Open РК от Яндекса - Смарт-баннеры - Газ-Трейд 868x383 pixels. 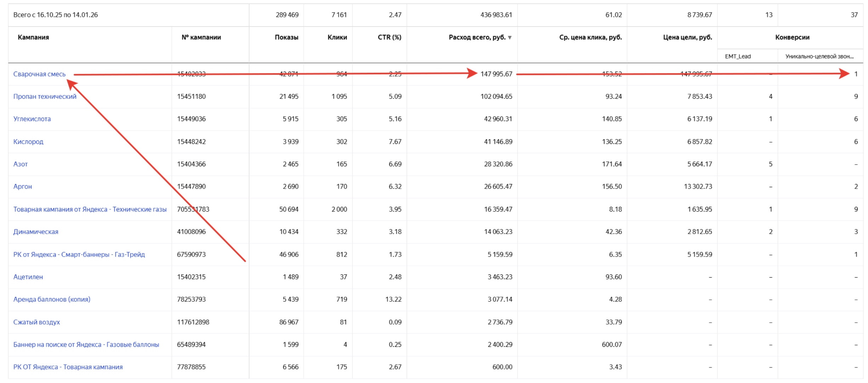[79, 254]
